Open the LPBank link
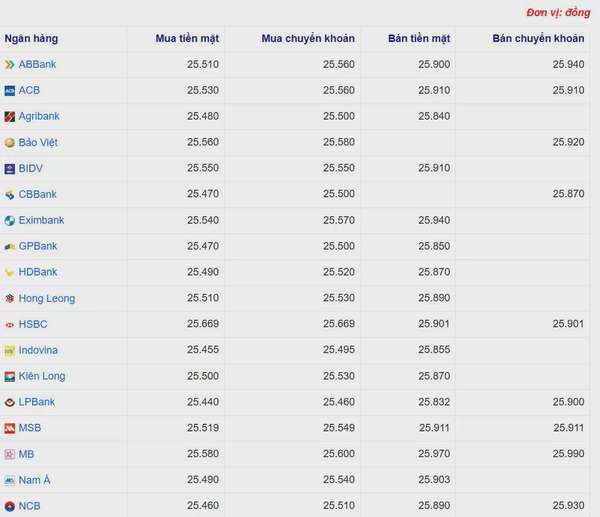The height and width of the screenshot is (517, 600). pyautogui.click(x=37, y=402)
